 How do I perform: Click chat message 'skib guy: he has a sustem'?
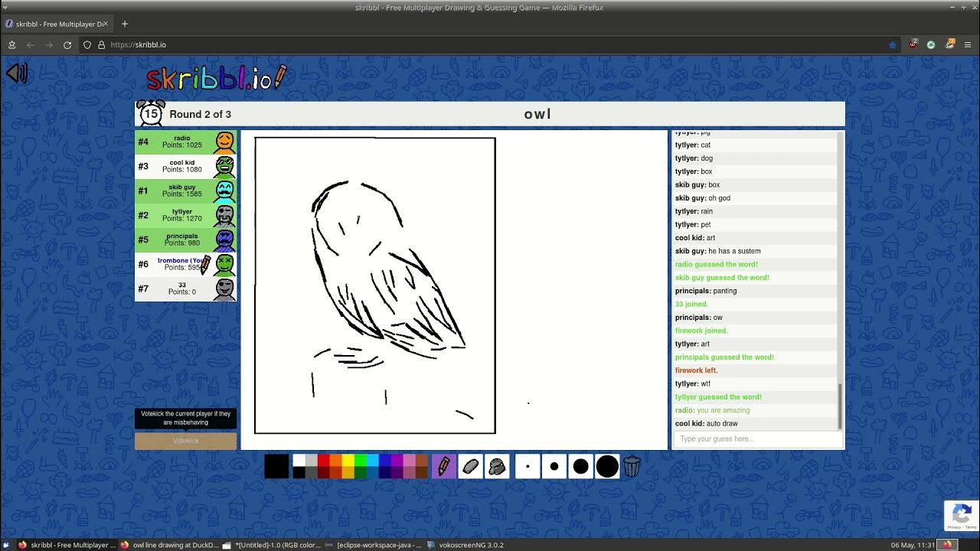[x=717, y=251]
